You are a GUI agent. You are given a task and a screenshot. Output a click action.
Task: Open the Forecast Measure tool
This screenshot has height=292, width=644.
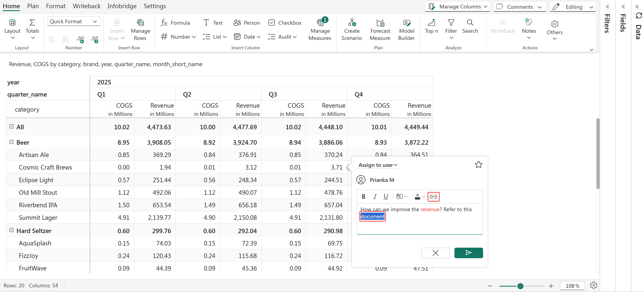pyautogui.click(x=380, y=30)
